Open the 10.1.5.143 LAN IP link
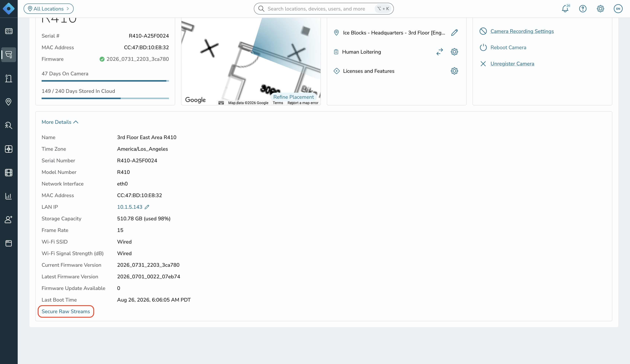 click(129, 207)
